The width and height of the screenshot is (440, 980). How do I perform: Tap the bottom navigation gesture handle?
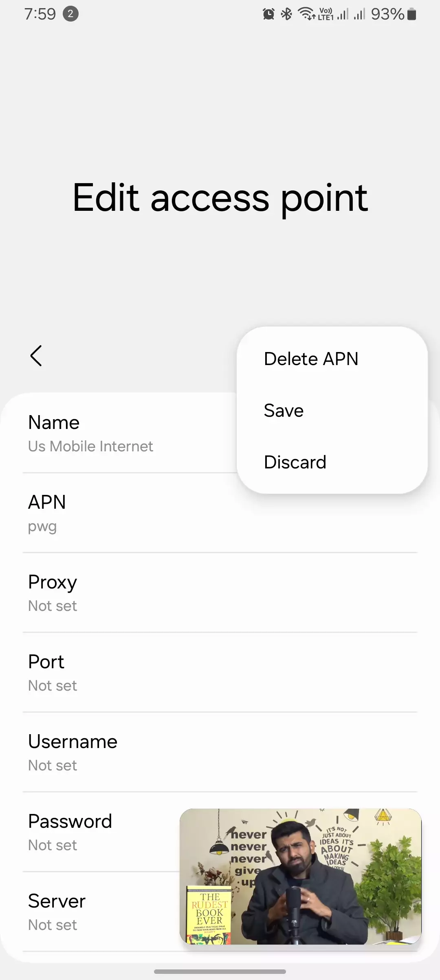point(220,971)
